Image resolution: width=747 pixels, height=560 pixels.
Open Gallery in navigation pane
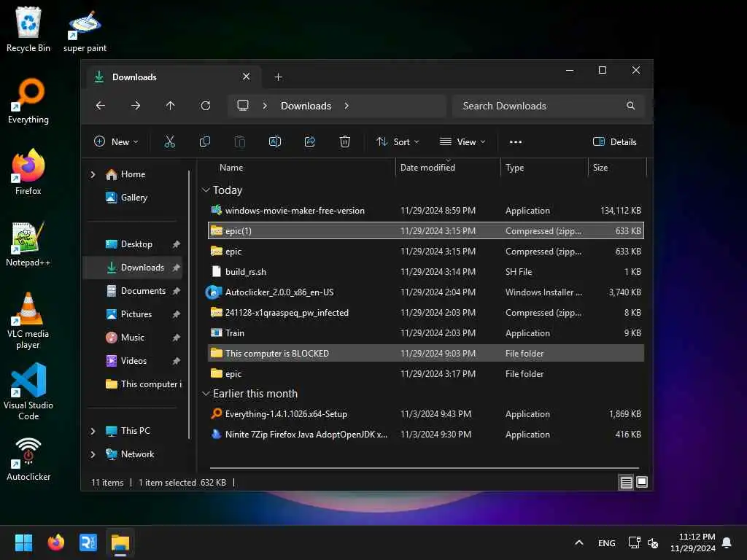point(134,198)
